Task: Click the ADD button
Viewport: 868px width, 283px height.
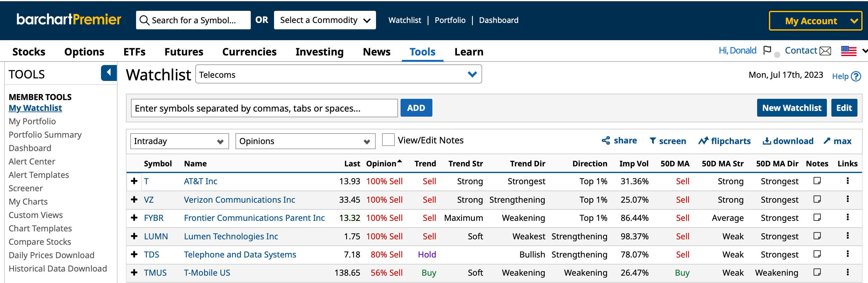Action: [x=416, y=108]
